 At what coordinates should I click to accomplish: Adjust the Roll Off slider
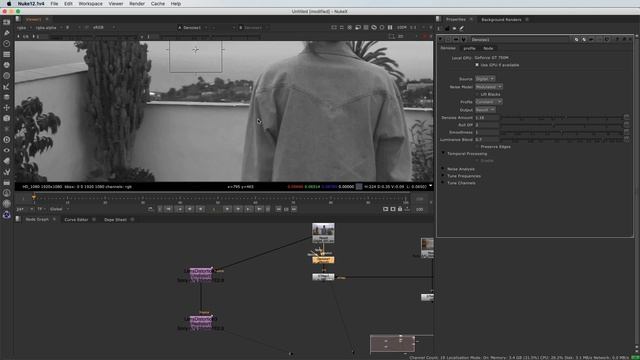pos(562,125)
